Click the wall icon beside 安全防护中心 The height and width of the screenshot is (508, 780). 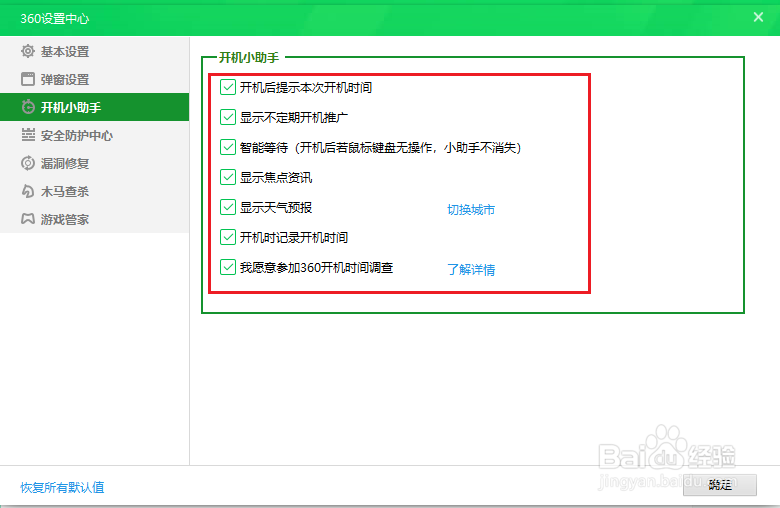28,135
